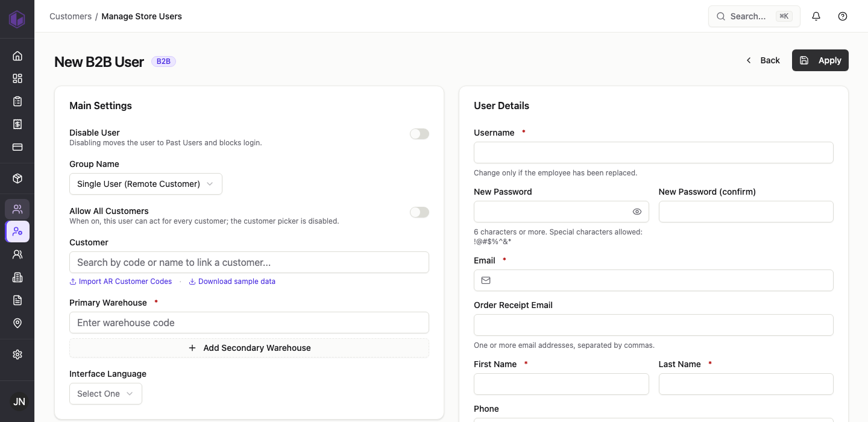Click the New Password field
The width and height of the screenshot is (868, 422).
pyautogui.click(x=561, y=212)
